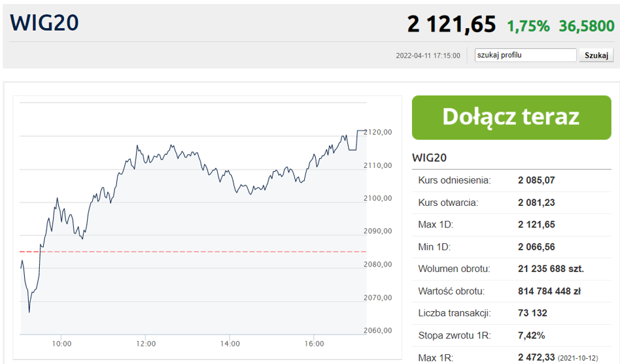Click the 2110,00 chart axis label

click(377, 165)
